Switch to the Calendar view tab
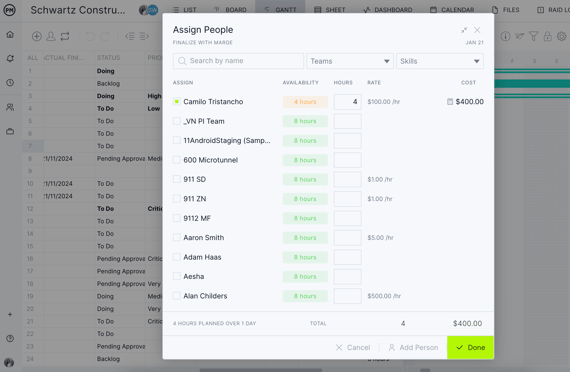Viewport: 570px width, 372px height. 452,10
